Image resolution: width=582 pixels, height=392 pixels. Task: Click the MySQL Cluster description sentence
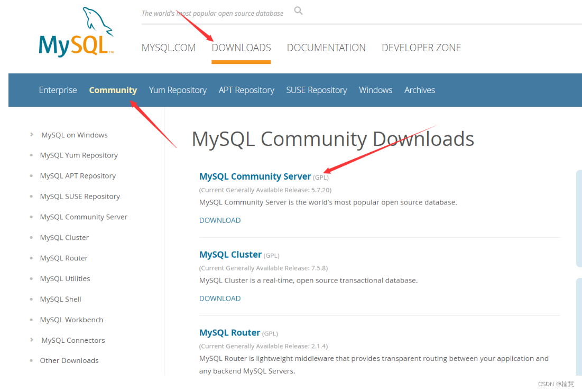(309, 281)
